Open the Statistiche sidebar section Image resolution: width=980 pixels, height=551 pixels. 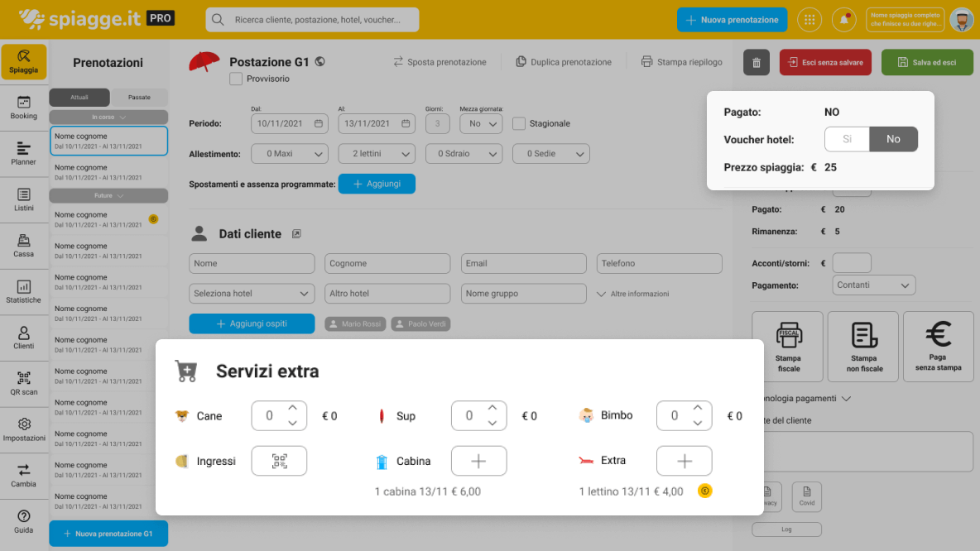click(x=24, y=292)
